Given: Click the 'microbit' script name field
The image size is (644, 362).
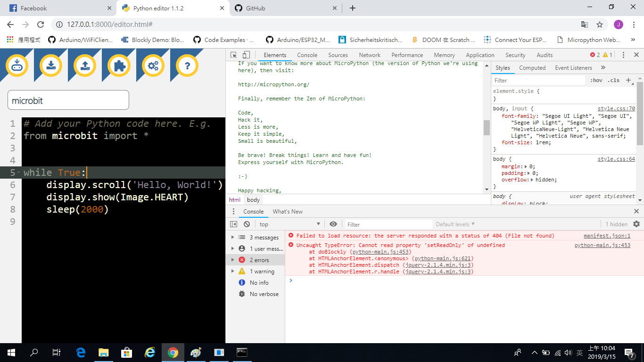Looking at the screenshot, I should [x=68, y=100].
